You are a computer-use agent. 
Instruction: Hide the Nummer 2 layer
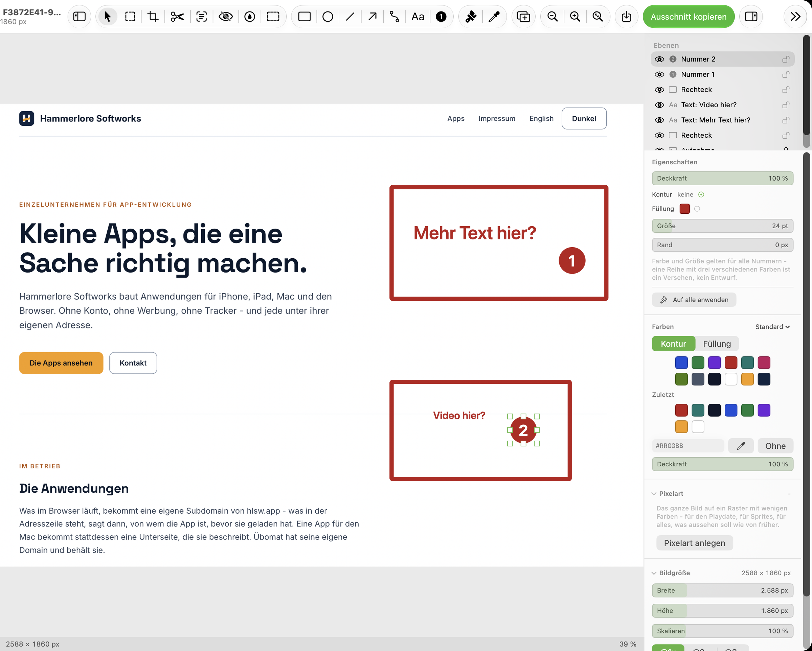(659, 59)
